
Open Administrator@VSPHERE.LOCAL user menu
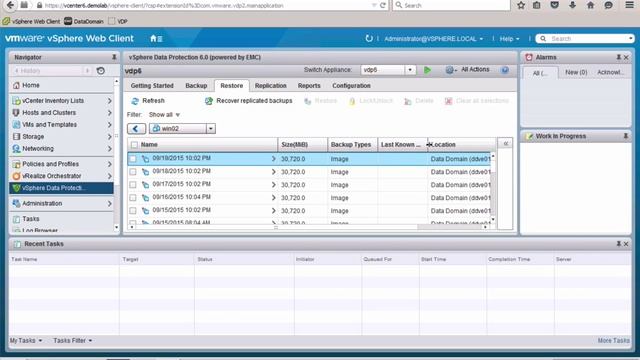point(433,39)
